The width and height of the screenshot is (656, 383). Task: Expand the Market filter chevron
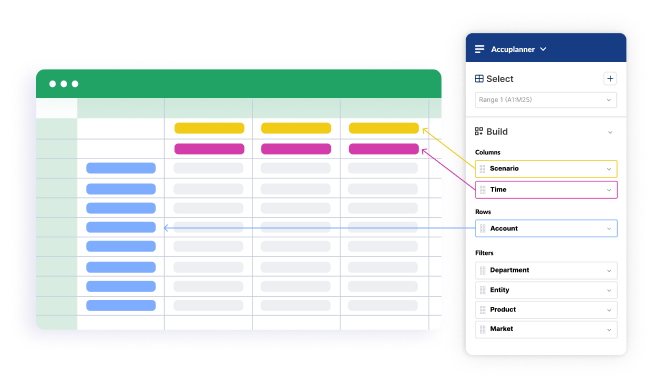(609, 330)
